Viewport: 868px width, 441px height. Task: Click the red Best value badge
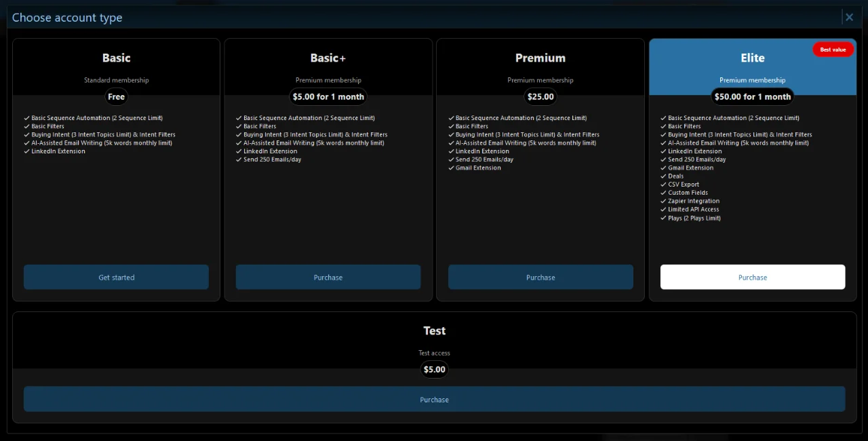point(833,49)
